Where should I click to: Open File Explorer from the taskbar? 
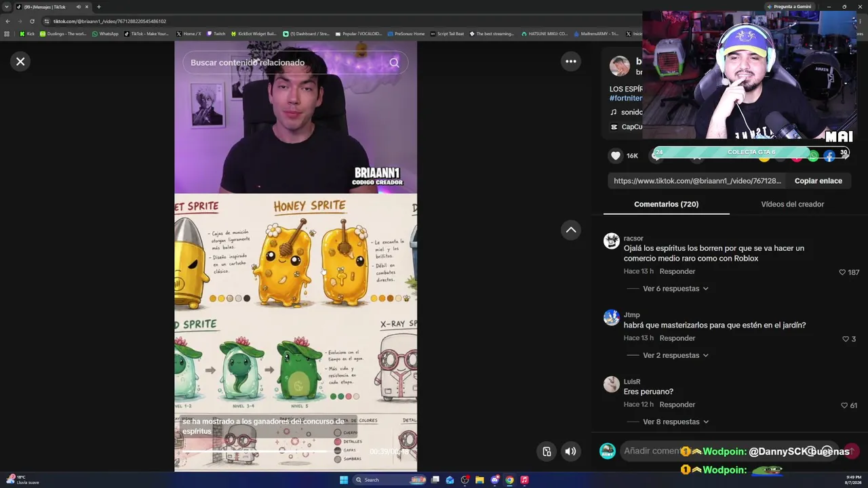pos(479,480)
